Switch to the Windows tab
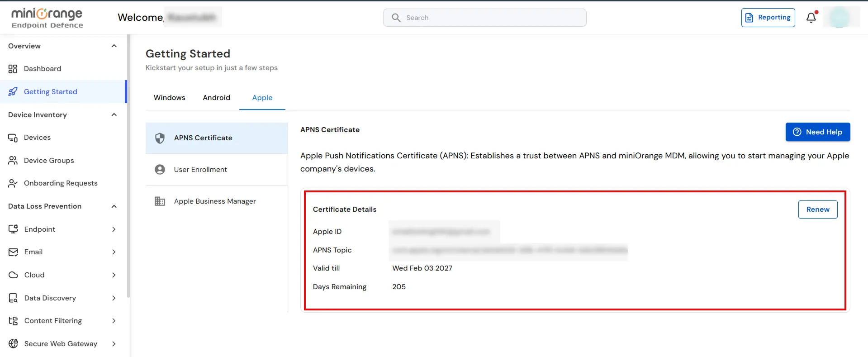Screen dimensions: 868x357 [170, 98]
